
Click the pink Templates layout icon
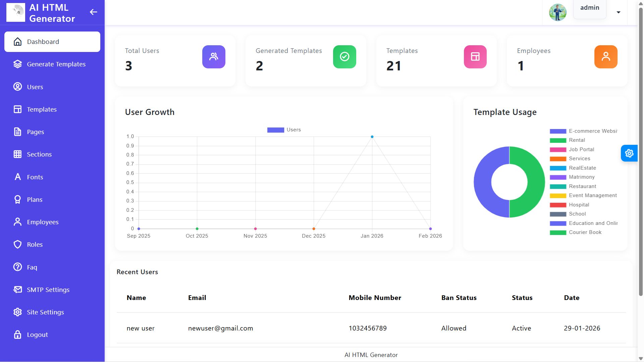[475, 57]
